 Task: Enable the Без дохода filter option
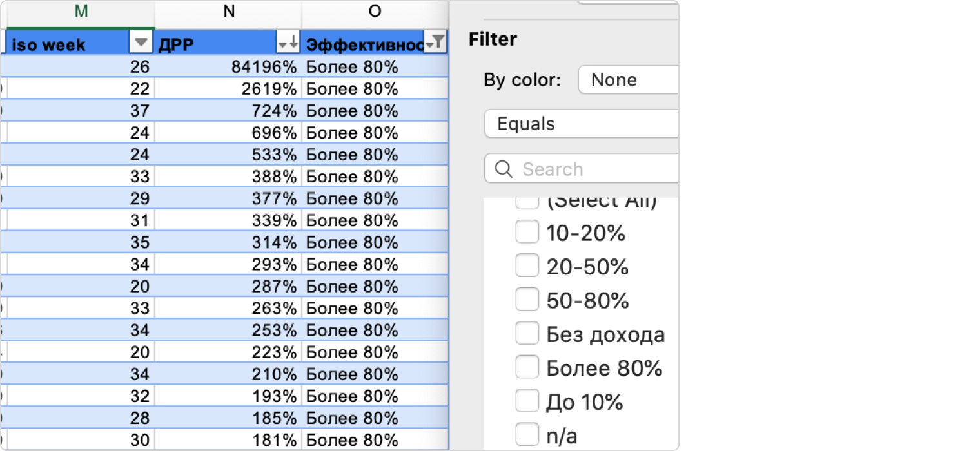527,334
